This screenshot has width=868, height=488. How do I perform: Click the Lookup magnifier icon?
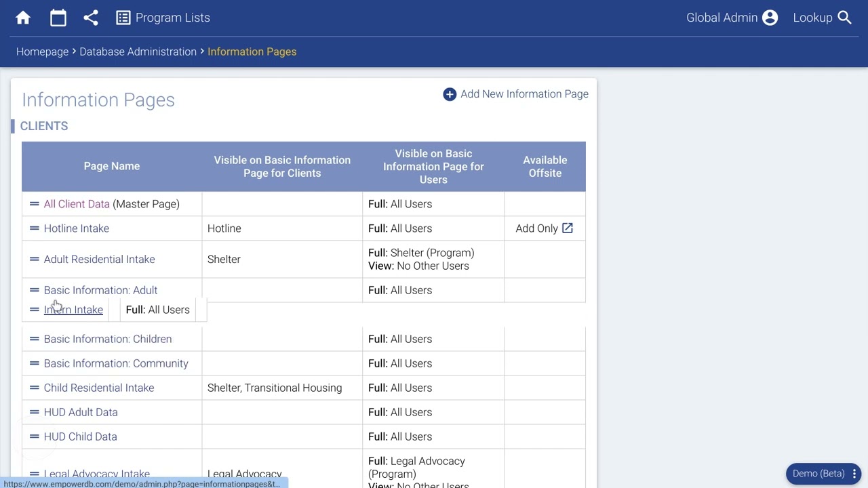coord(844,18)
